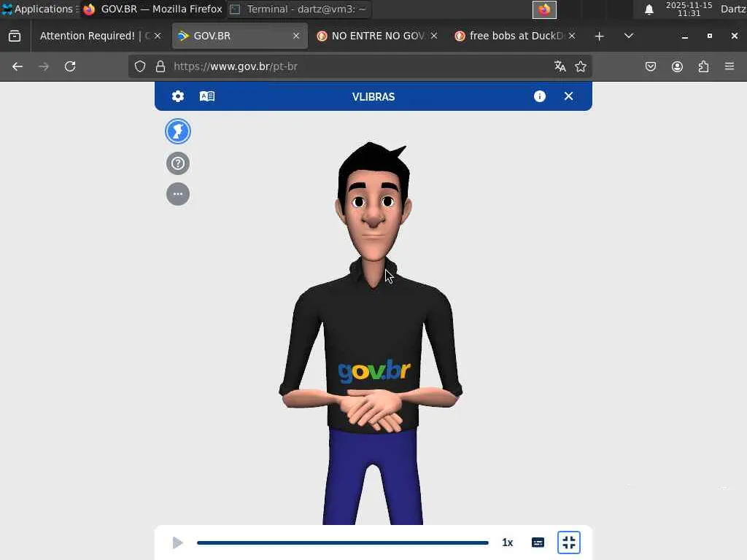Translate this page icon
This screenshot has width=747, height=560.
pos(560,66)
